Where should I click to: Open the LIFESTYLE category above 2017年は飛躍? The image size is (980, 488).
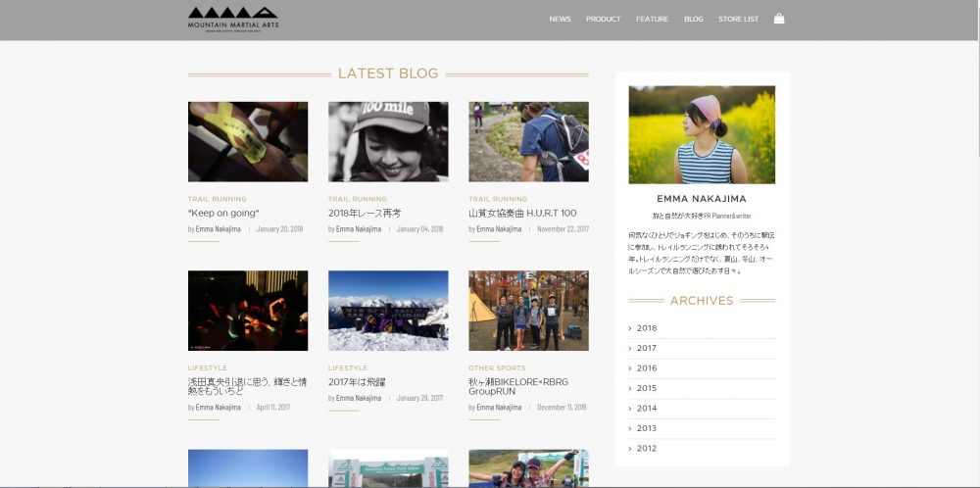point(348,368)
